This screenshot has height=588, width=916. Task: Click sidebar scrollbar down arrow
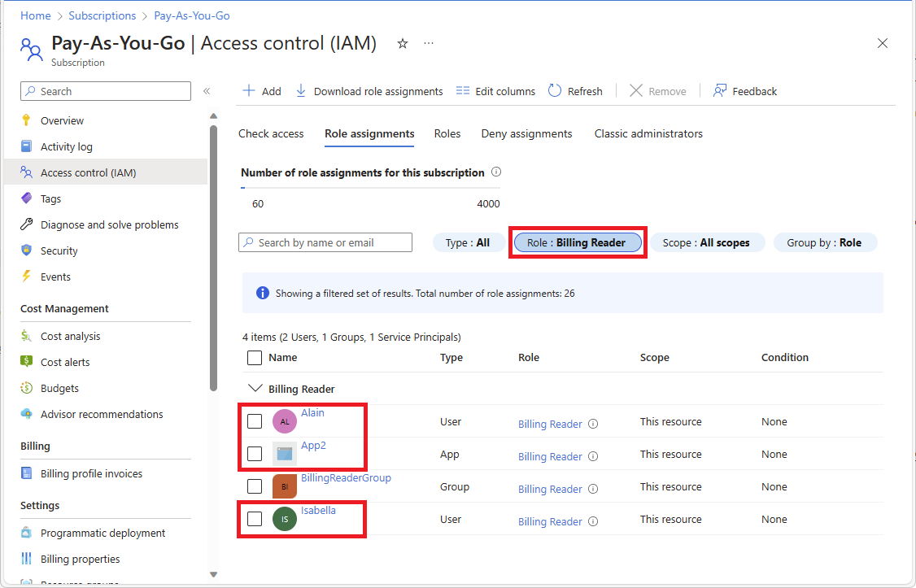click(x=213, y=574)
